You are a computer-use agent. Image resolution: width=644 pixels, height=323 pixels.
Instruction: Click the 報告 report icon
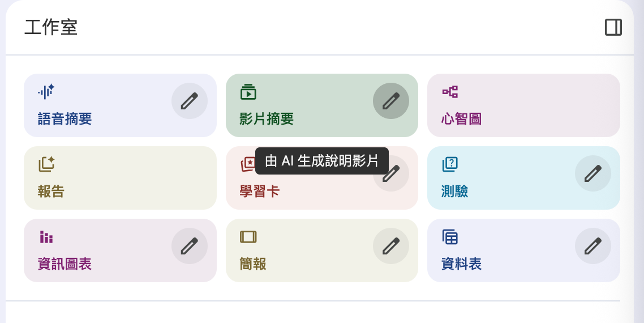tap(46, 164)
